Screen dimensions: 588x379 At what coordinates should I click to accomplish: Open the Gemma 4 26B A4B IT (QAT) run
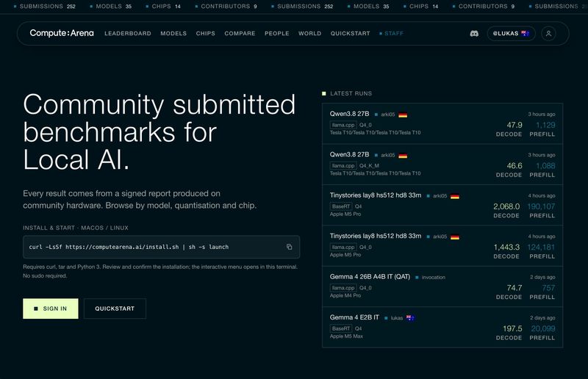click(x=442, y=286)
